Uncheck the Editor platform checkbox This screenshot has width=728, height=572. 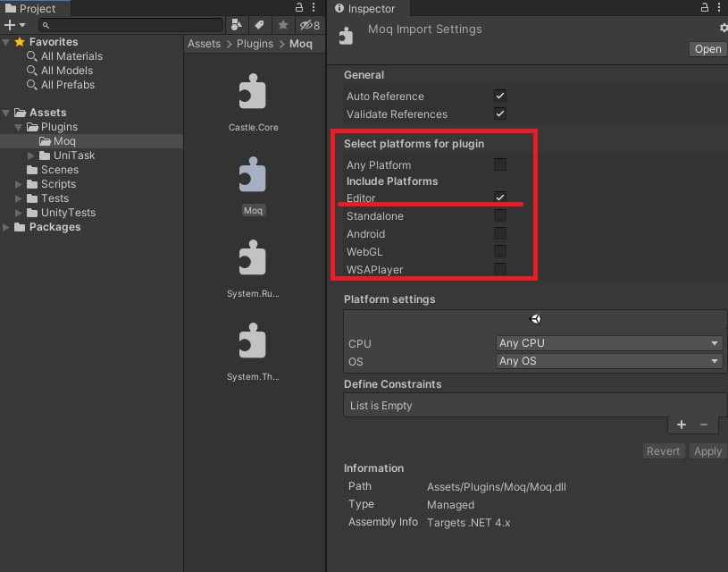pos(500,197)
